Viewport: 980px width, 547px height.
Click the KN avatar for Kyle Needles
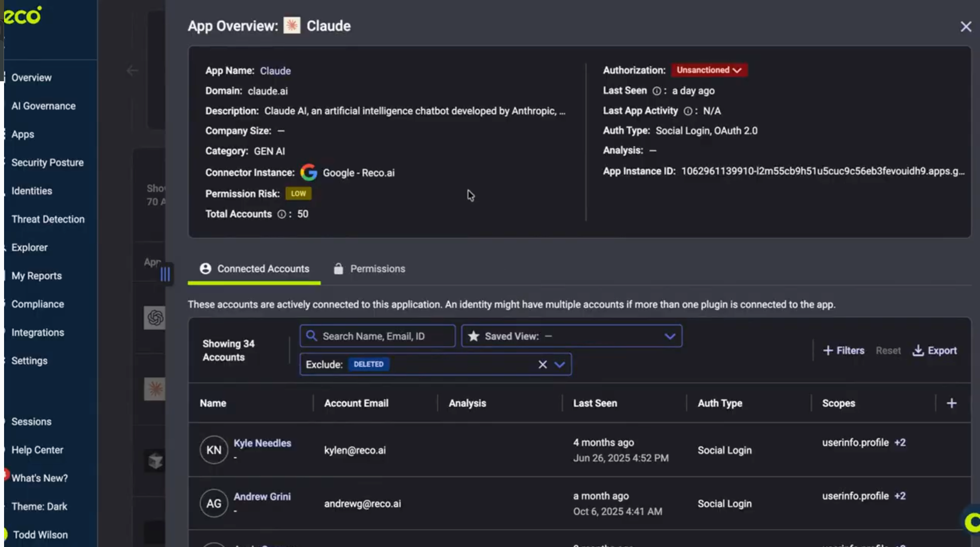tap(213, 450)
